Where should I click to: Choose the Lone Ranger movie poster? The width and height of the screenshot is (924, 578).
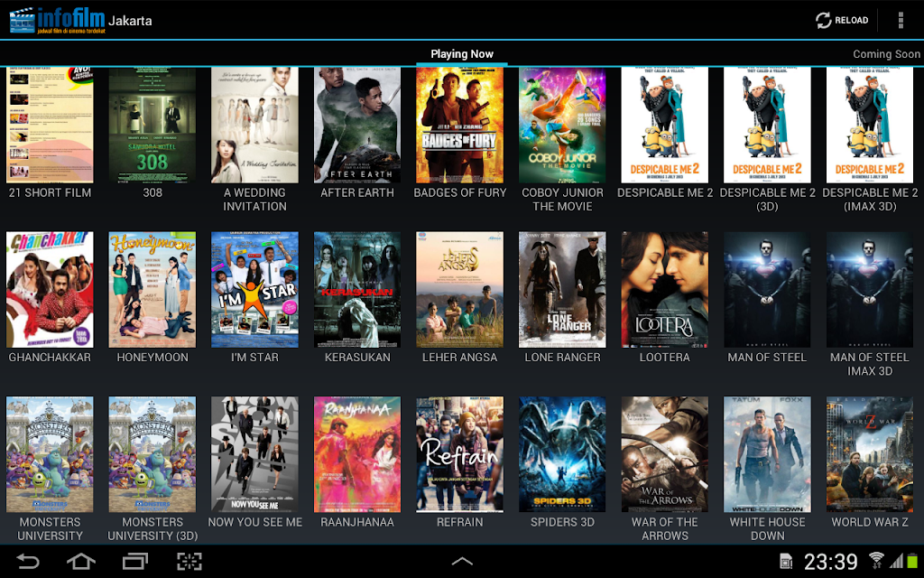(x=562, y=290)
